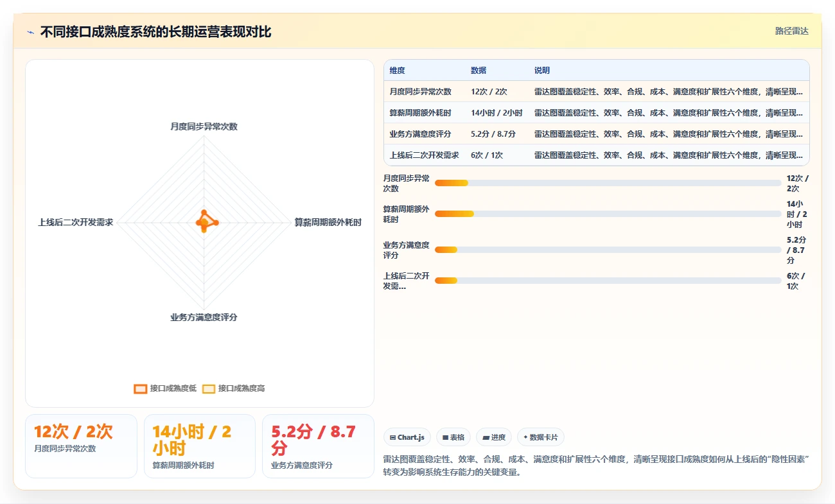The image size is (835, 504).
Task: Select the 进度 tag chip
Action: [494, 437]
